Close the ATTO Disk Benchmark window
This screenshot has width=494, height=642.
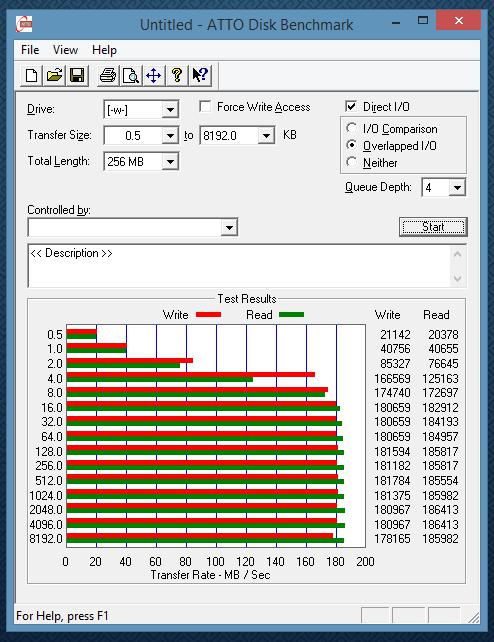(458, 20)
